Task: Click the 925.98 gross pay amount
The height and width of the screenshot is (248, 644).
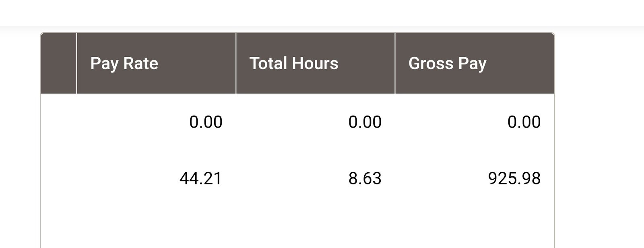Action: click(514, 178)
